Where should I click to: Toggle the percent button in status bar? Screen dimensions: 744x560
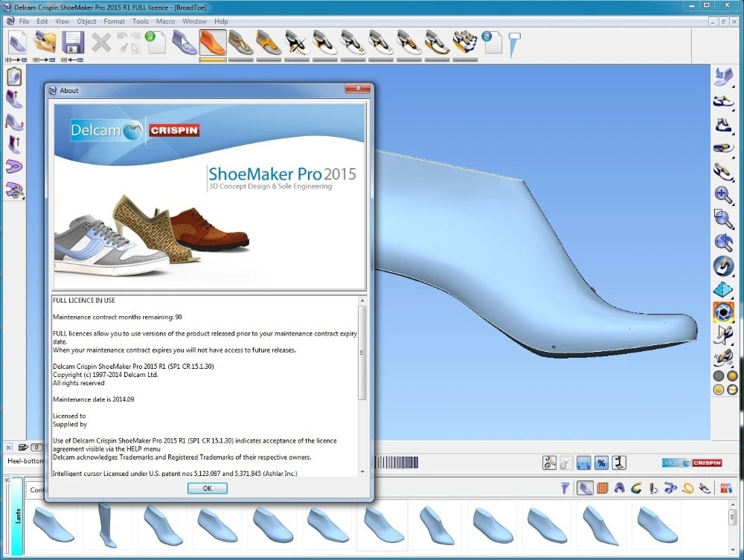click(x=601, y=463)
